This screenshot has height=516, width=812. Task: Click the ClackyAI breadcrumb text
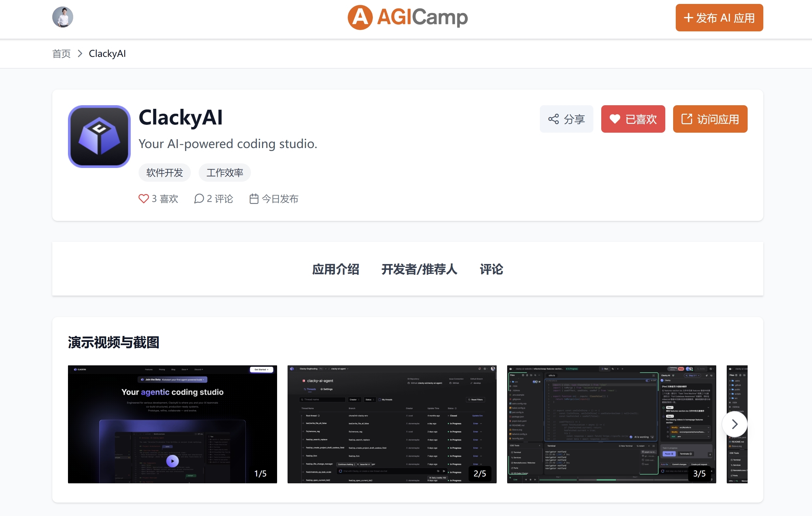click(107, 54)
